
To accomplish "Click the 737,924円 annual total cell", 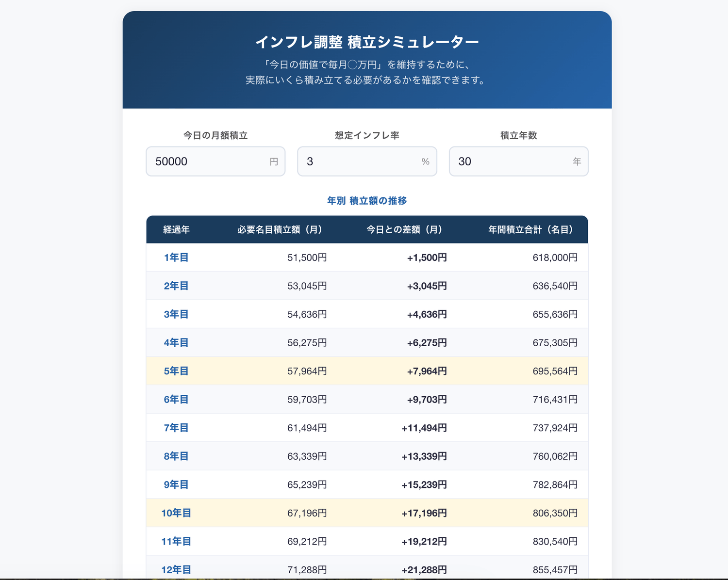I will (555, 428).
